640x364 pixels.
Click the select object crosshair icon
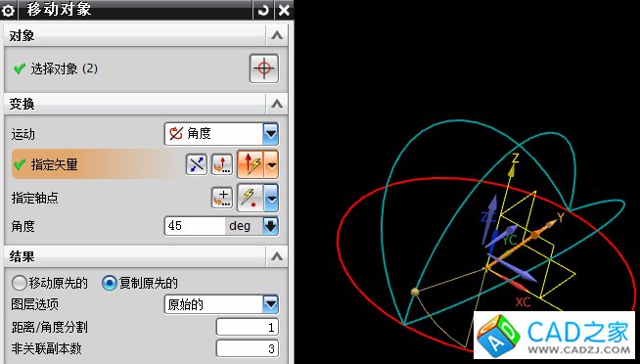263,68
